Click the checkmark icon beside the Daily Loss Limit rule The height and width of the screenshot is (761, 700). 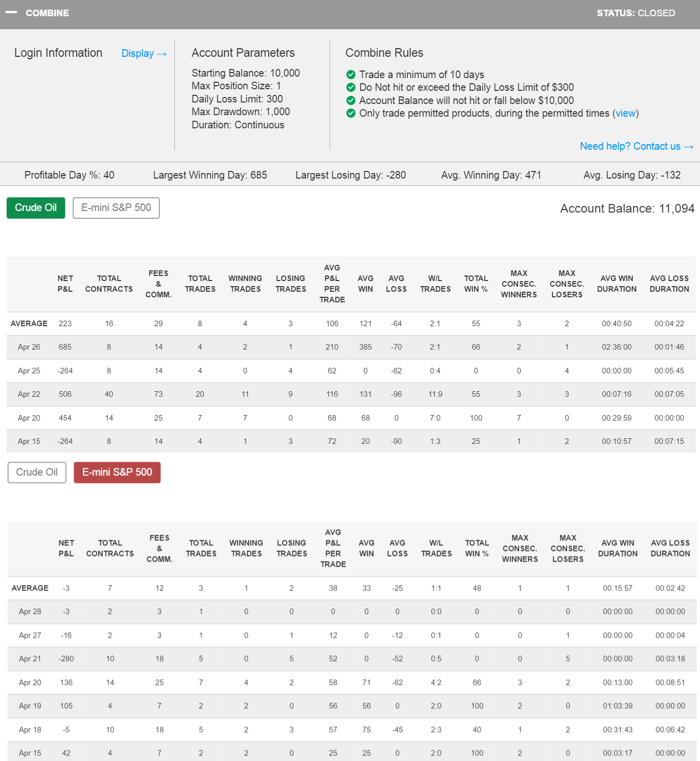351,87
